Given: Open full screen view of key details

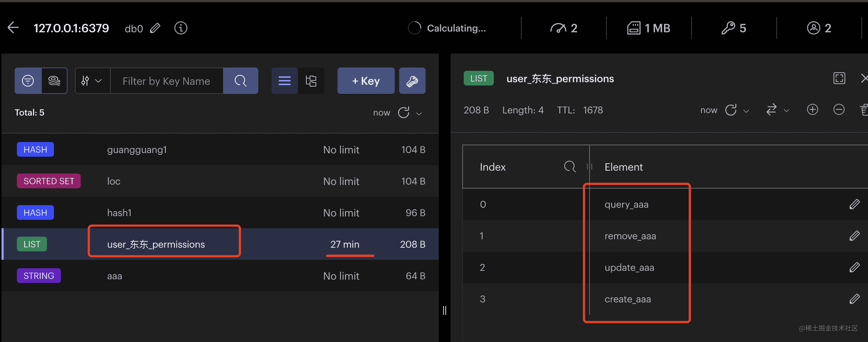Looking at the screenshot, I should click(x=839, y=79).
